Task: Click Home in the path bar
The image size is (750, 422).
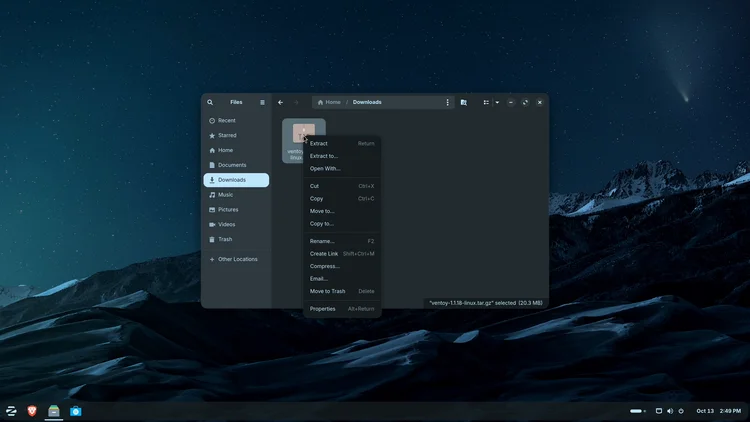Action: pyautogui.click(x=329, y=102)
